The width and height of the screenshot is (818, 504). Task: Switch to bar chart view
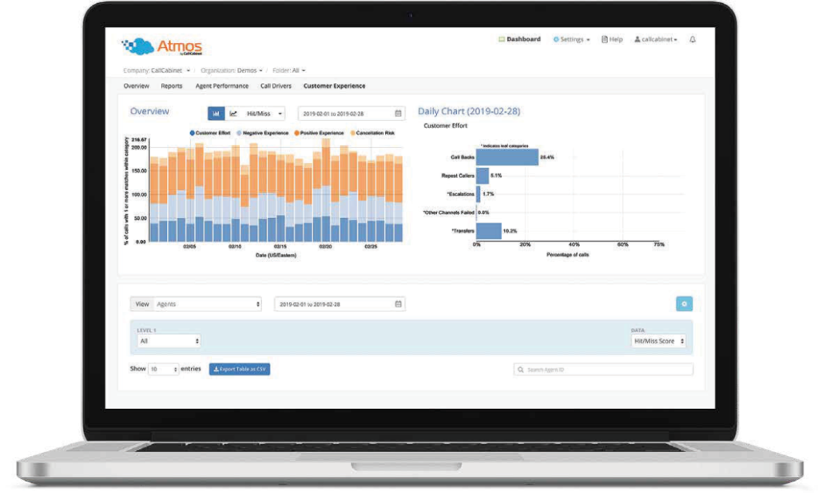[216, 113]
